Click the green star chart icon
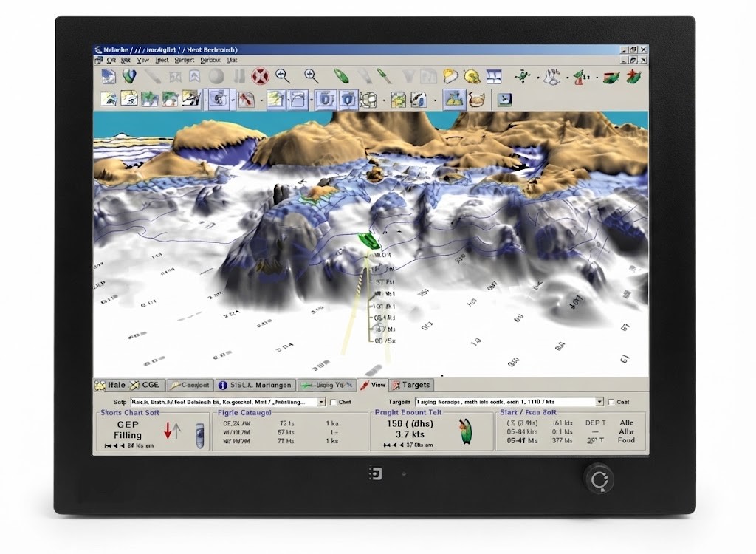The image size is (756, 554). [x=149, y=99]
